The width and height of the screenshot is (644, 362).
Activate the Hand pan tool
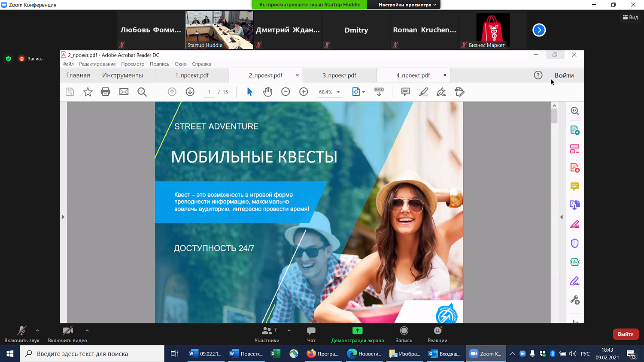(x=267, y=92)
